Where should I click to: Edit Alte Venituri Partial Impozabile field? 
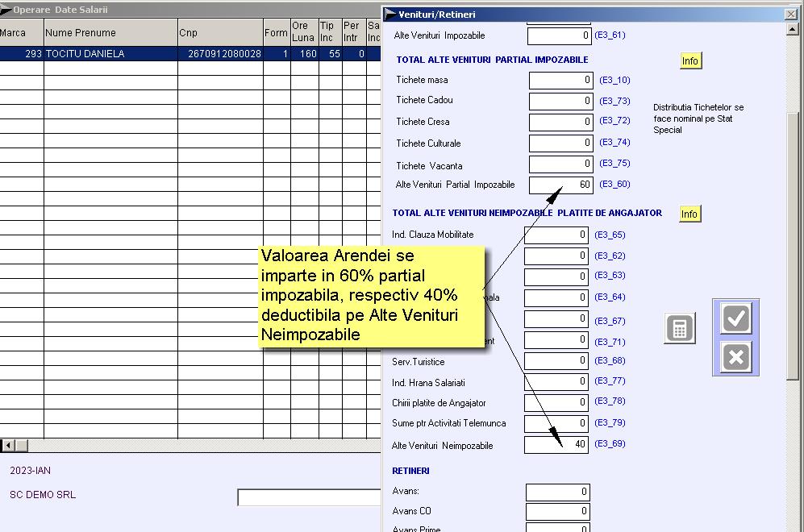(561, 185)
